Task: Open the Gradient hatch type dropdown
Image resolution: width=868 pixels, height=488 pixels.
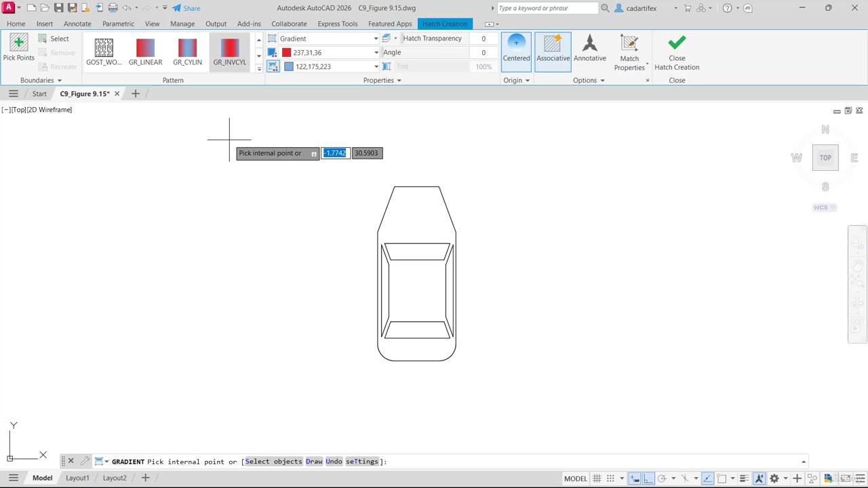Action: coord(376,39)
